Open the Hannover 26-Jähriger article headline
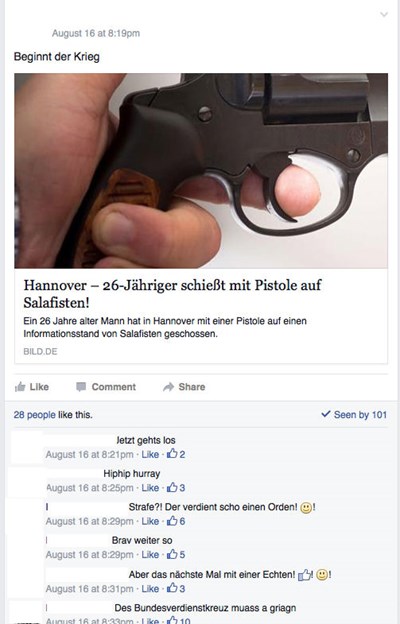400x624 pixels. pos(172,294)
